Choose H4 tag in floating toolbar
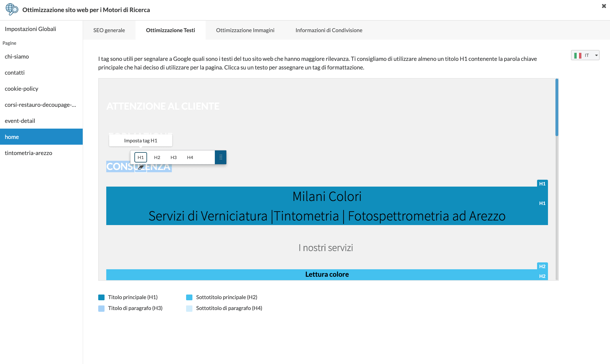 (x=190, y=157)
